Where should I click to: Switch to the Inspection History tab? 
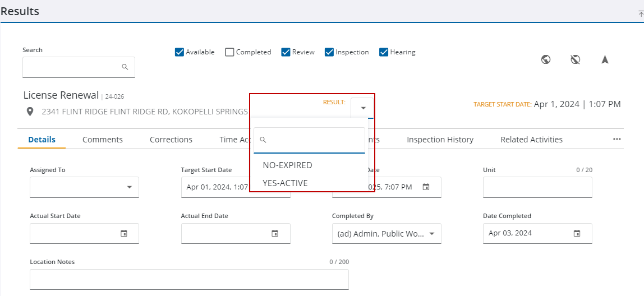440,140
